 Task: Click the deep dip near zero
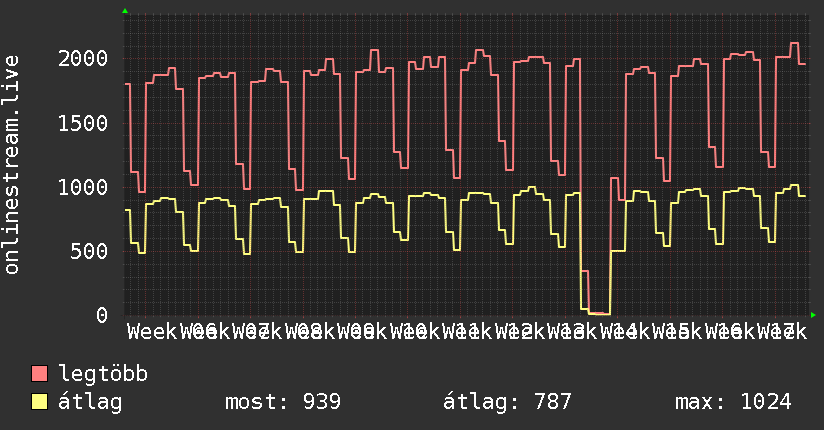point(599,313)
